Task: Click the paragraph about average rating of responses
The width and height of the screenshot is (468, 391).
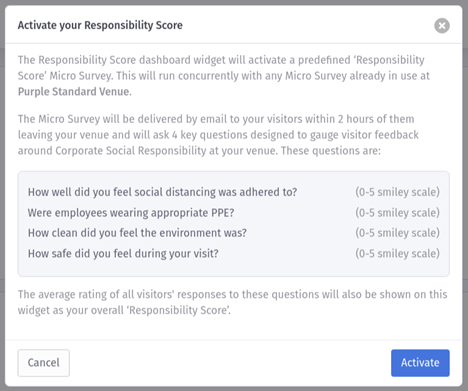Action: click(232, 302)
